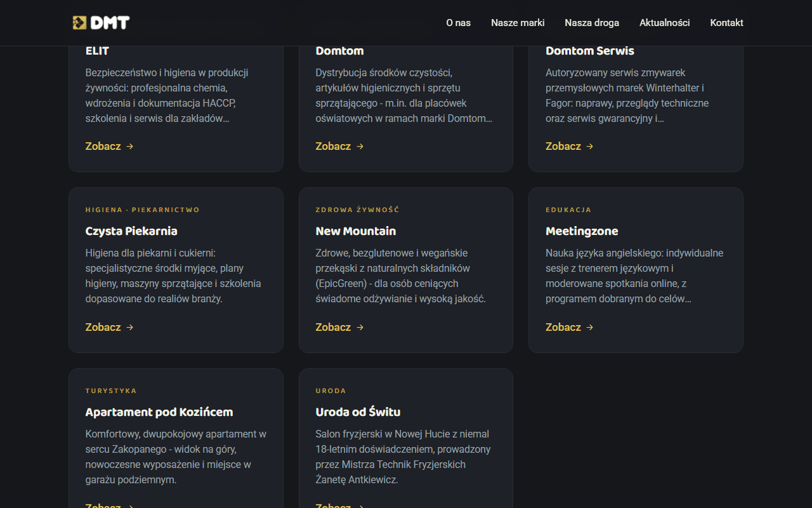This screenshot has height=508, width=812.
Task: Select the Uroda od Świtu card title
Action: point(358,412)
